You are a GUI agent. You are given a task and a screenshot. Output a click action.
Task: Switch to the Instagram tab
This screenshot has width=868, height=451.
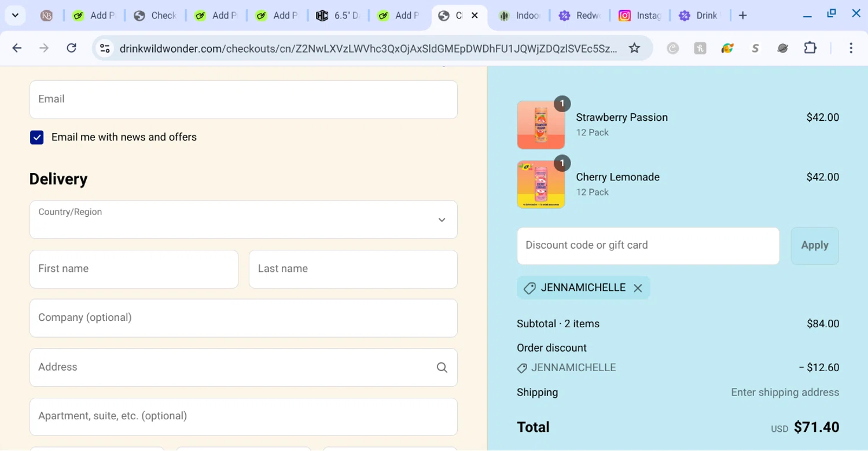(641, 16)
